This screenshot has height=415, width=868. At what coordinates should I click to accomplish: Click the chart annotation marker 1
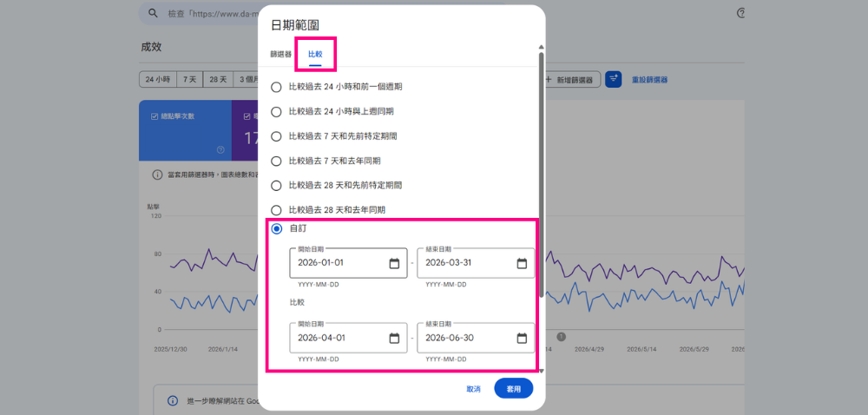[561, 336]
